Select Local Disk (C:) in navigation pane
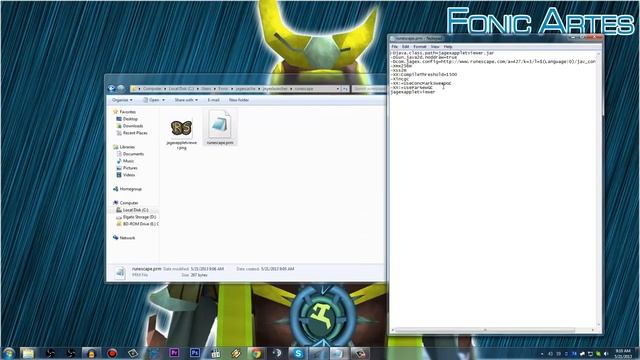Viewport: 640px width, 360px height. 135,210
